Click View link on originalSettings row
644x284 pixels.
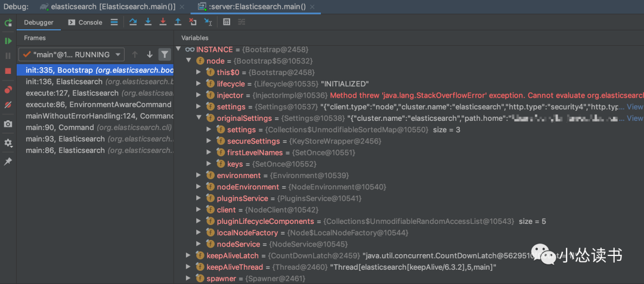(635, 118)
